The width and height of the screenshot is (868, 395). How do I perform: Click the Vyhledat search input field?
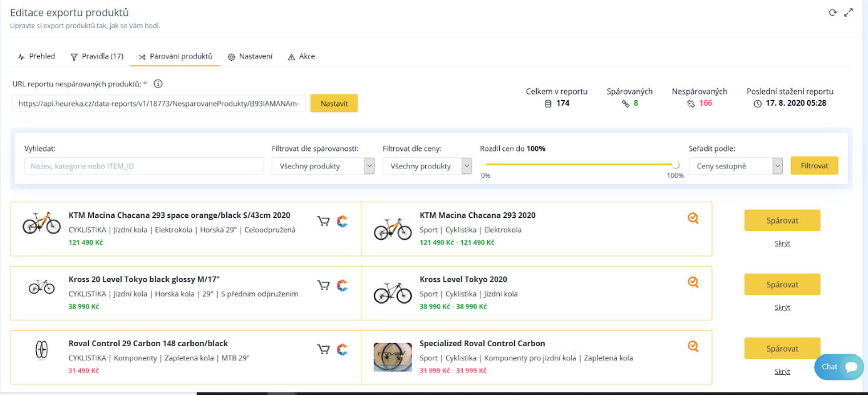144,166
